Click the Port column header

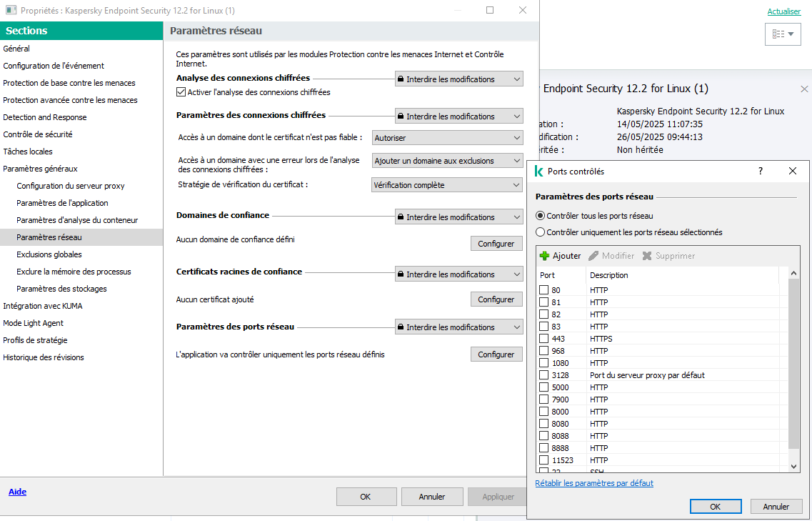click(561, 275)
